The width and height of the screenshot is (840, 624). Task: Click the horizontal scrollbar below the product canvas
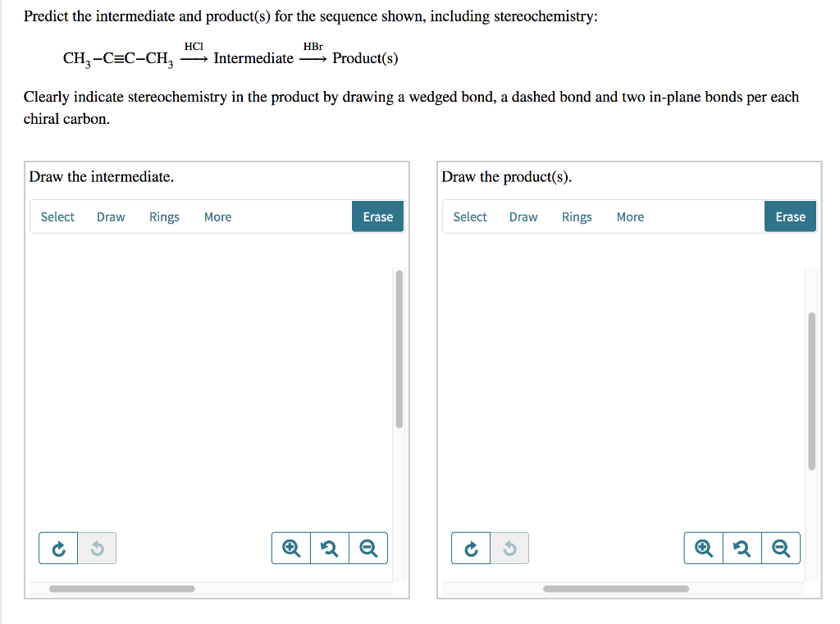tap(615, 589)
